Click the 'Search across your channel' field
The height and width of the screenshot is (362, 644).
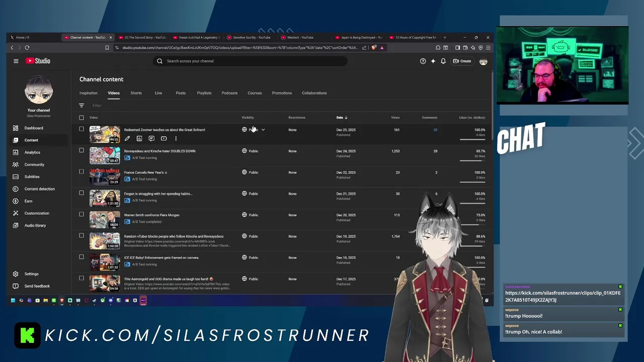[250, 61]
